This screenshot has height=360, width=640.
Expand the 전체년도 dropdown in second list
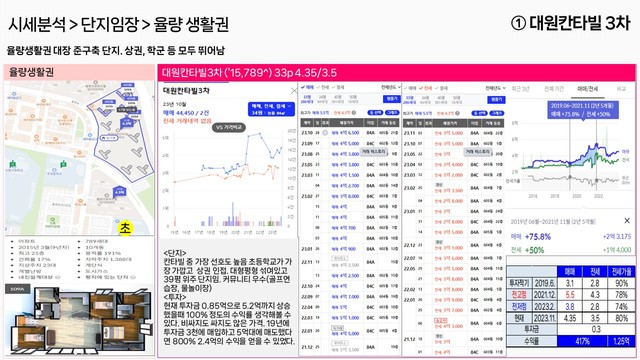point(496,88)
